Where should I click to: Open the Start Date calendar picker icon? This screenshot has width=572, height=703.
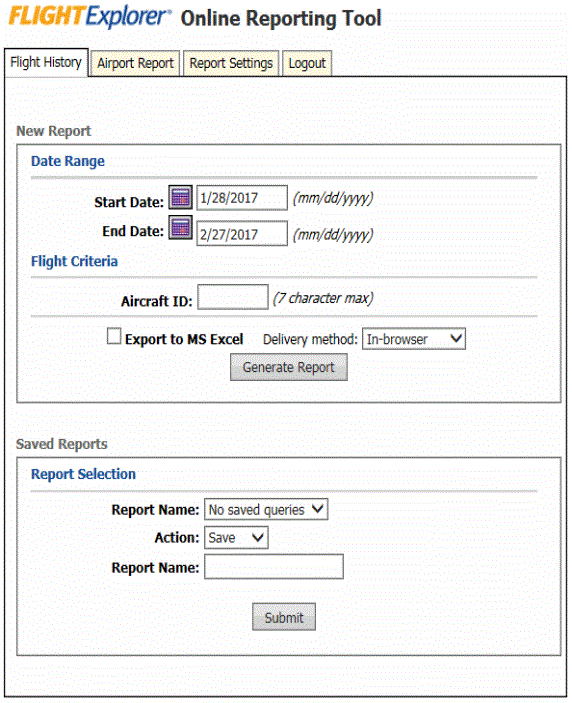pos(181,197)
